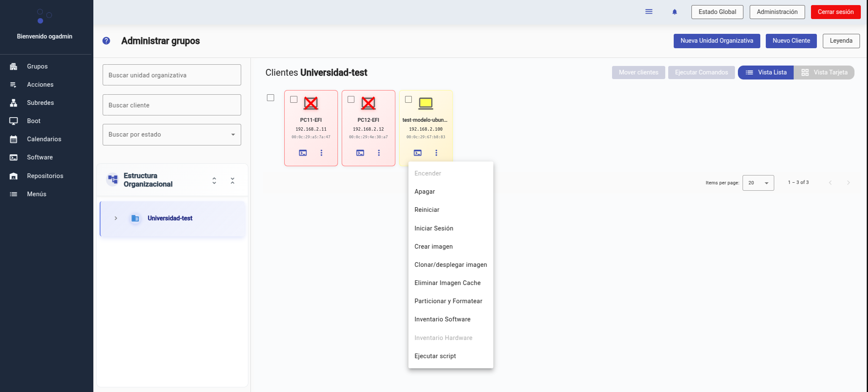
Task: Click the notification bell icon
Action: point(675,12)
